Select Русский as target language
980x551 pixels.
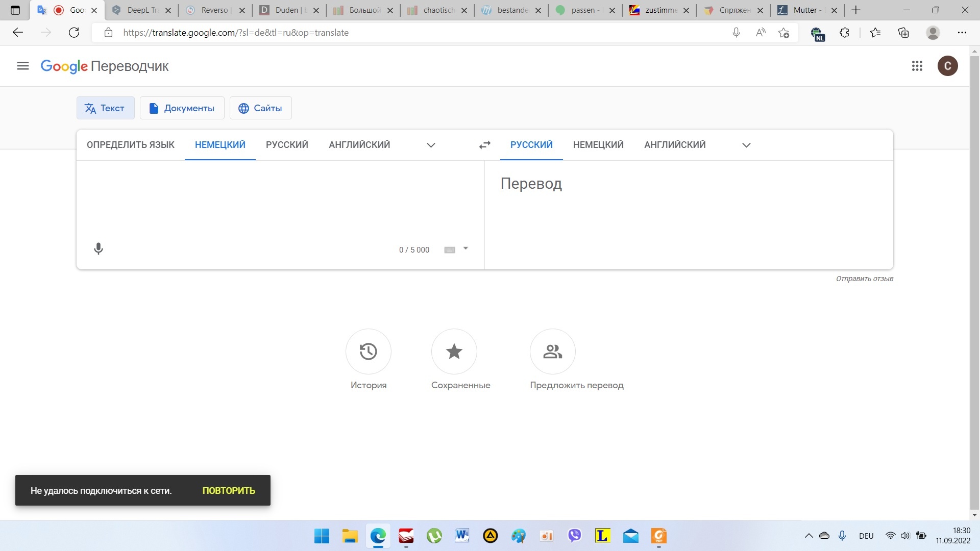click(x=531, y=145)
